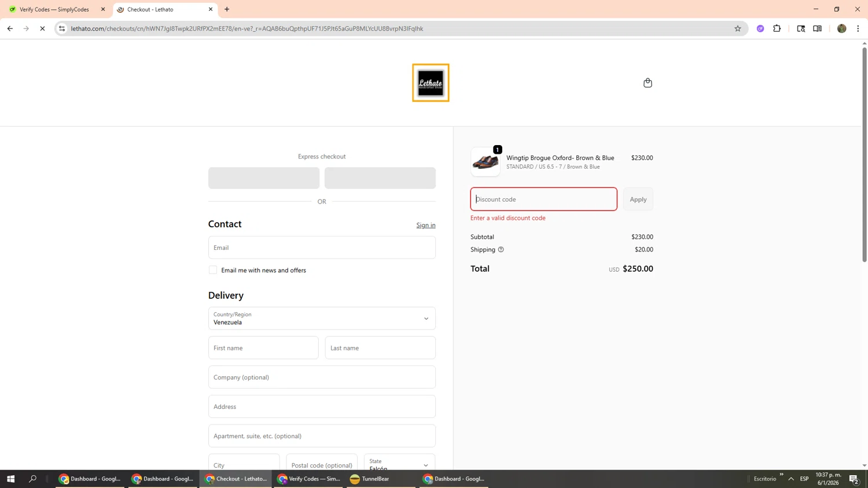Click the second express checkout button
Viewport: 868px width, 488px height.
click(380, 178)
